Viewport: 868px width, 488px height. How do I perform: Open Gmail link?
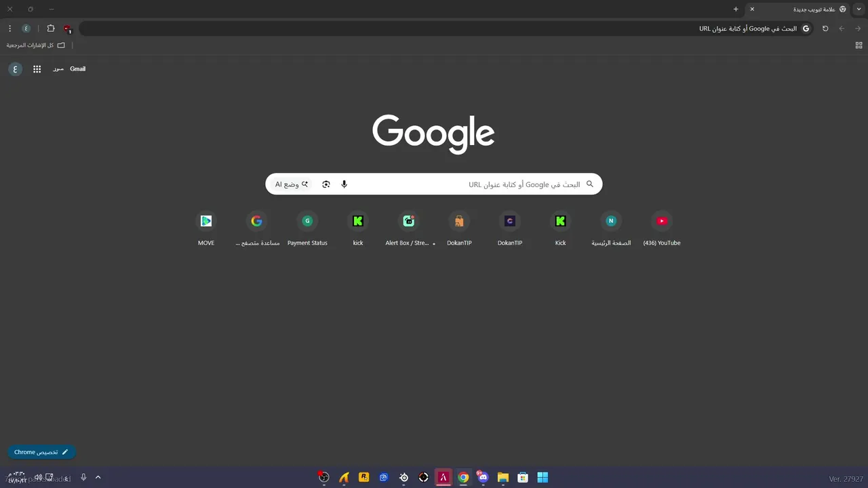[x=78, y=69]
